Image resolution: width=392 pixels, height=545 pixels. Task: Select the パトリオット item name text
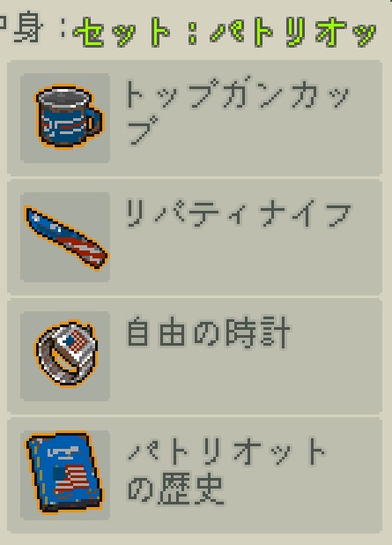(227, 452)
